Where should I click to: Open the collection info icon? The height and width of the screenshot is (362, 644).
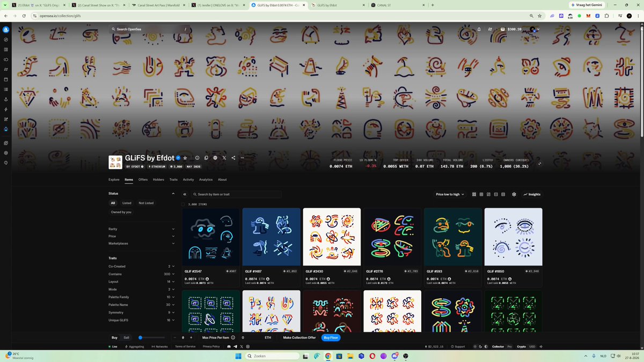pyautogui.click(x=197, y=158)
